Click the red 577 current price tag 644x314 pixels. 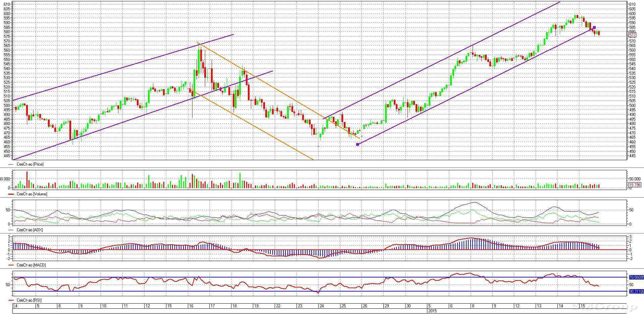tap(632, 35)
